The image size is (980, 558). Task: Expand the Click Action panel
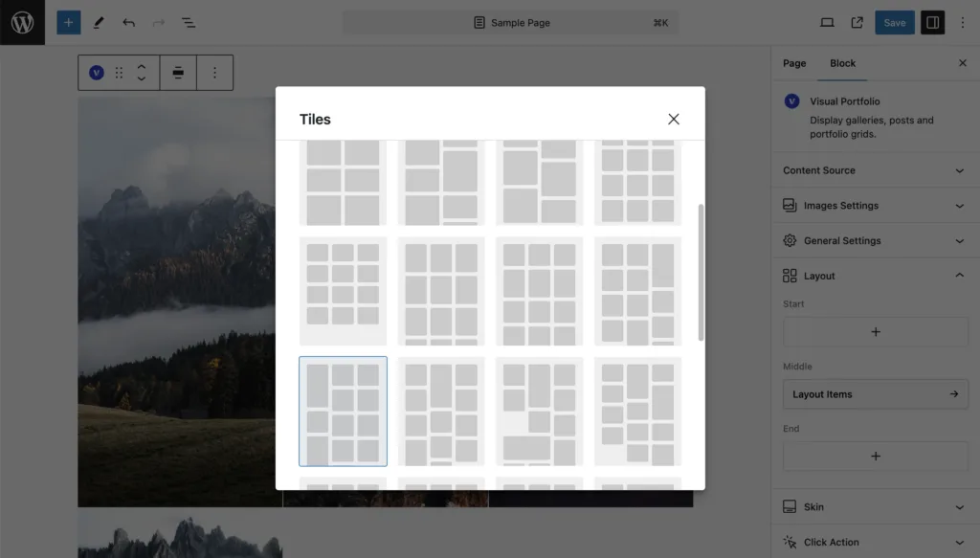click(875, 542)
